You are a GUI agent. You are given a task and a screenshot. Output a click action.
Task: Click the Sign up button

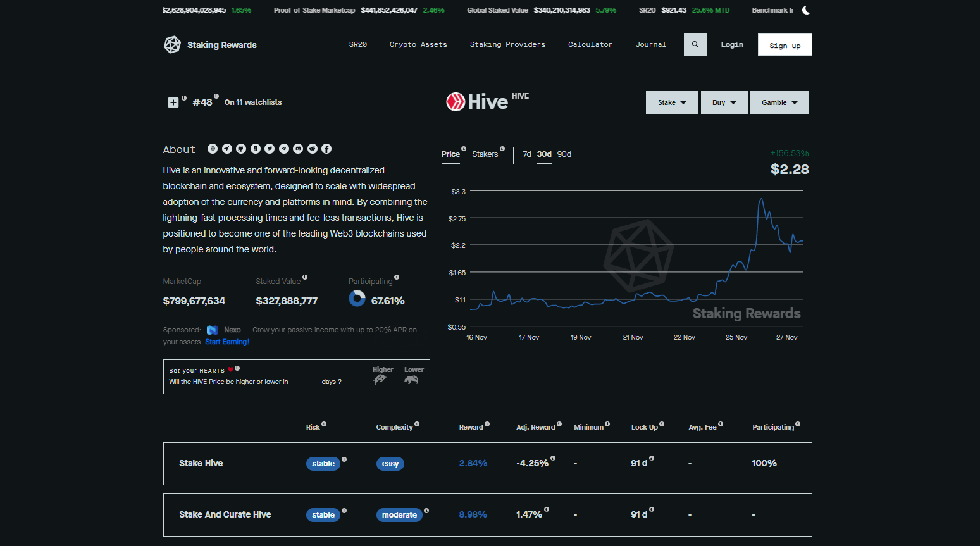(x=785, y=44)
